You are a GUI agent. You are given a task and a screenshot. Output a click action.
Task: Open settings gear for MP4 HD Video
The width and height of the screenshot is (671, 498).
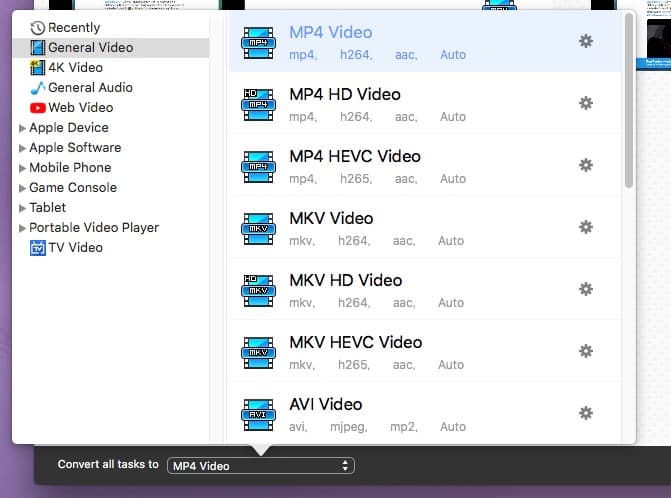[586, 103]
